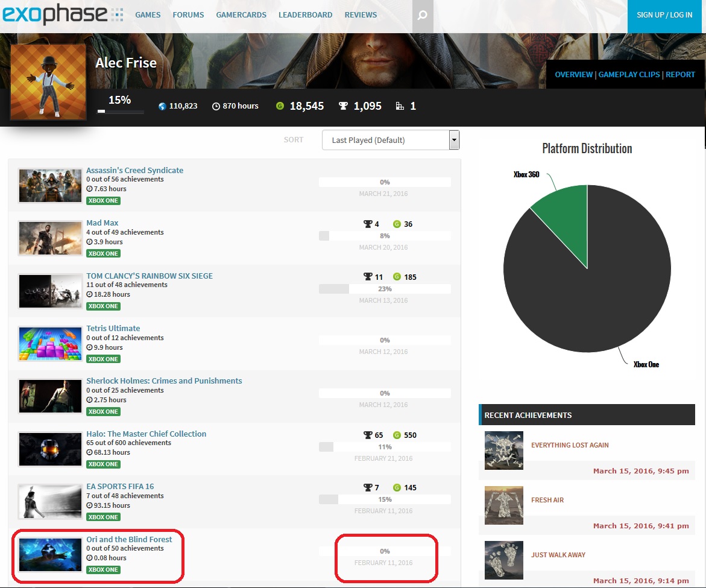Click the trophy icon in Rainbow Six Siege row

click(368, 277)
